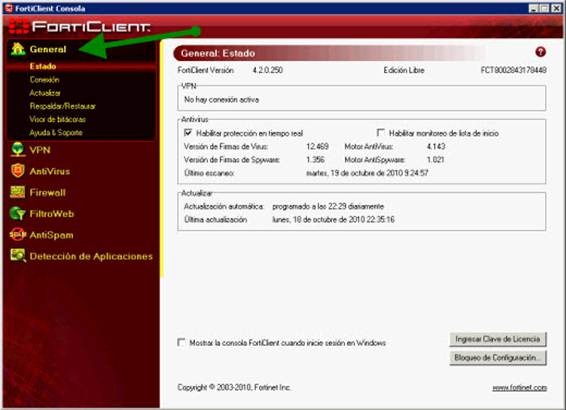Maximize the FortiClient Consola window
The width and height of the screenshot is (566, 410).
[544, 8]
